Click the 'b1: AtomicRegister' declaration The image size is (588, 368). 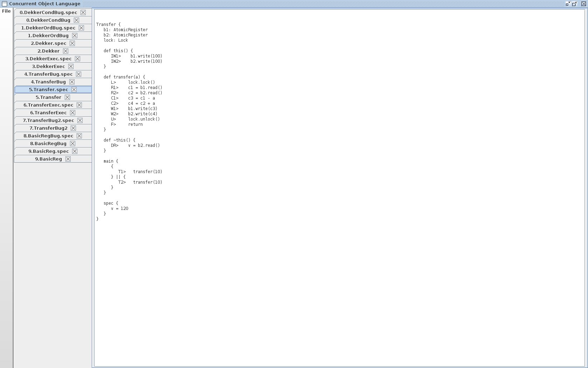coord(126,30)
